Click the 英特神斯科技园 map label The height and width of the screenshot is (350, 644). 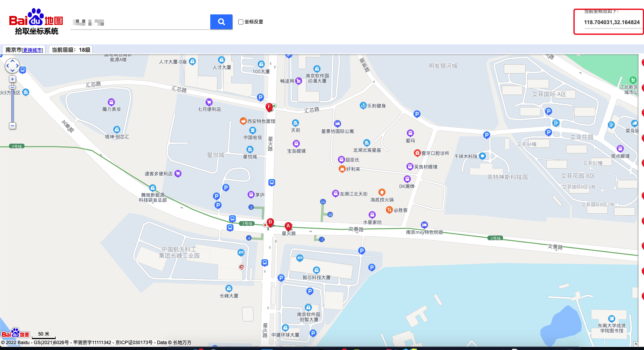[x=507, y=177]
